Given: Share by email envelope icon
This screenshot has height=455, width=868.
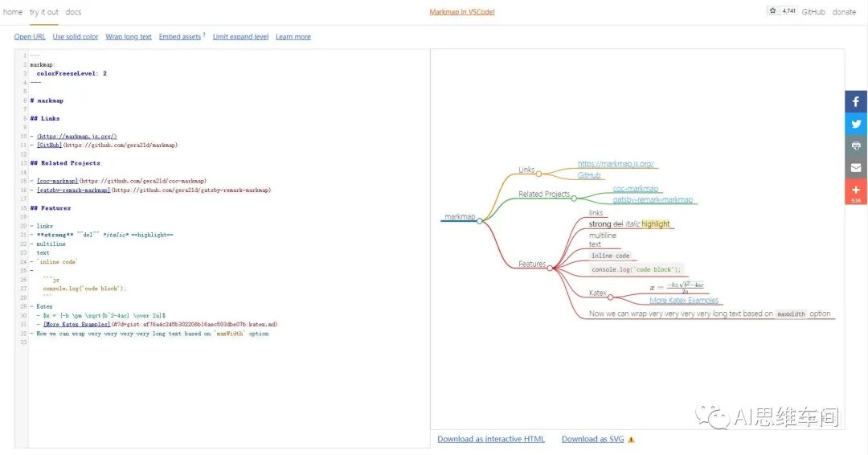Looking at the screenshot, I should point(856,168).
